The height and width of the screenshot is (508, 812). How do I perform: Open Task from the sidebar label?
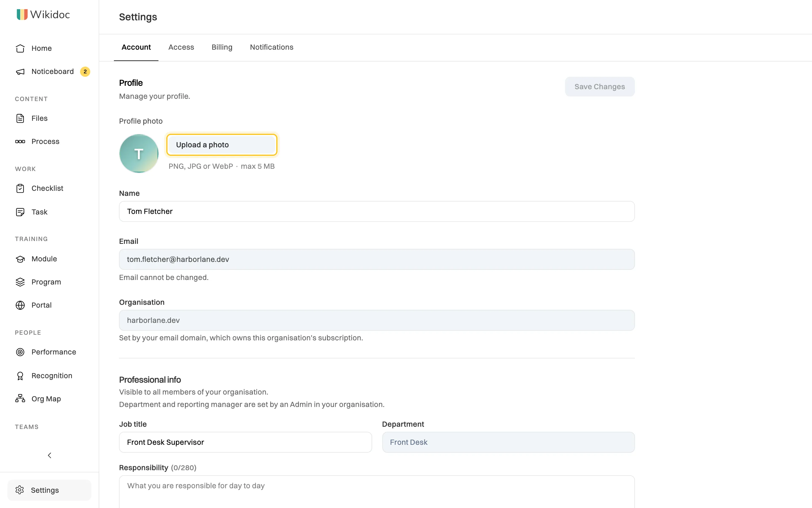(x=39, y=212)
